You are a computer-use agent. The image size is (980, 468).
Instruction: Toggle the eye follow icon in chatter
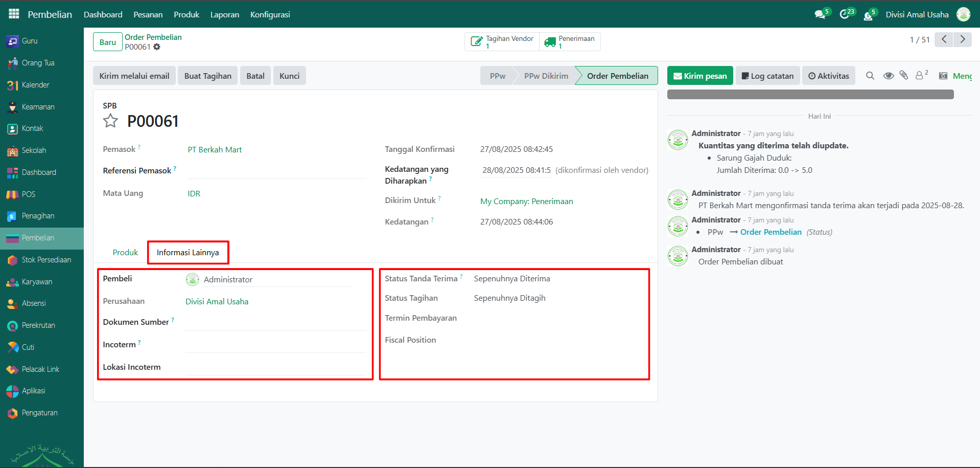pos(889,76)
